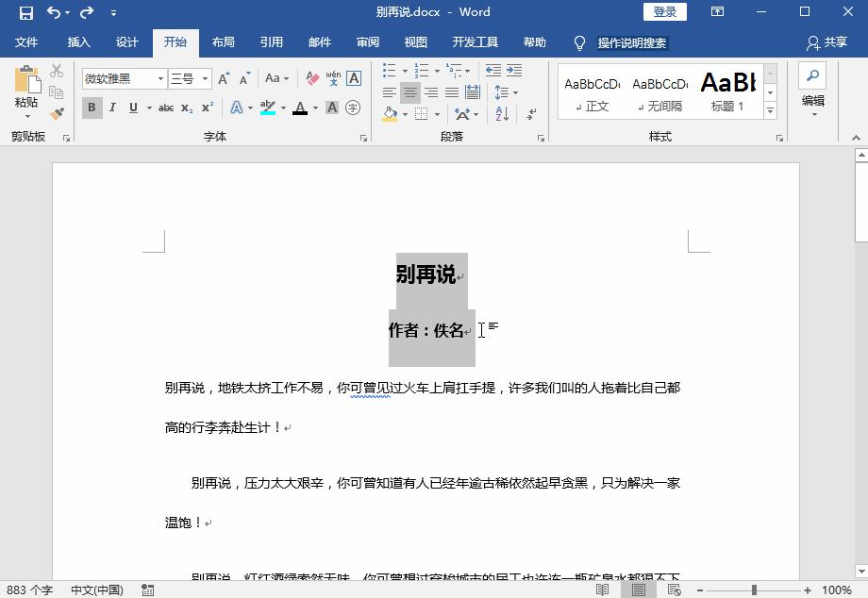Open the underline style dropdown
Image resolution: width=868 pixels, height=598 pixels.
(147, 108)
